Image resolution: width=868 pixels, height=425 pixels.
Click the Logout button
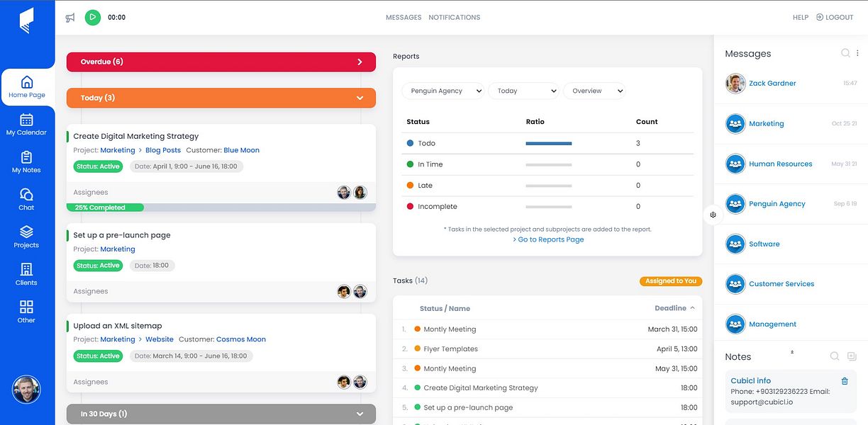click(x=835, y=18)
